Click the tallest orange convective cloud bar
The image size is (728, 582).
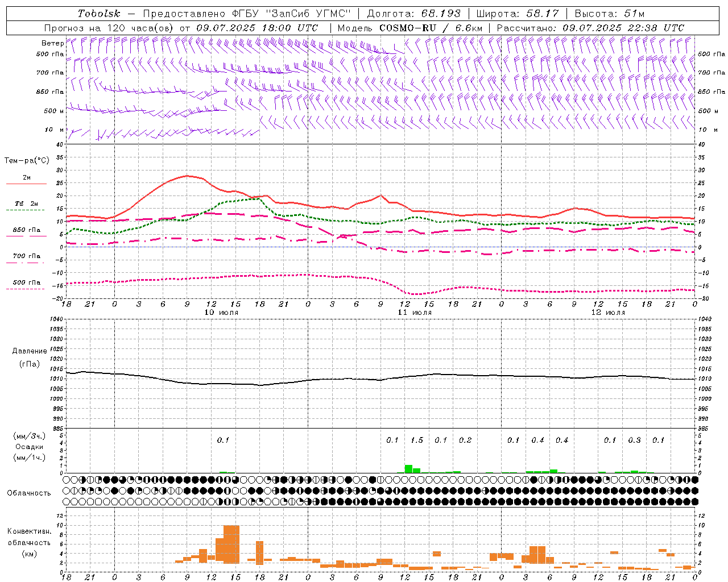231,544
